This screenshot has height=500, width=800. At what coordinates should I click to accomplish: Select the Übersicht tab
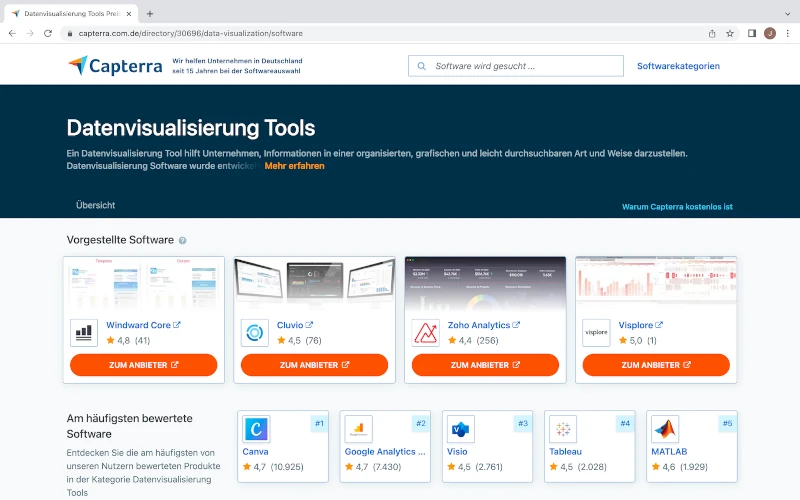pos(95,205)
